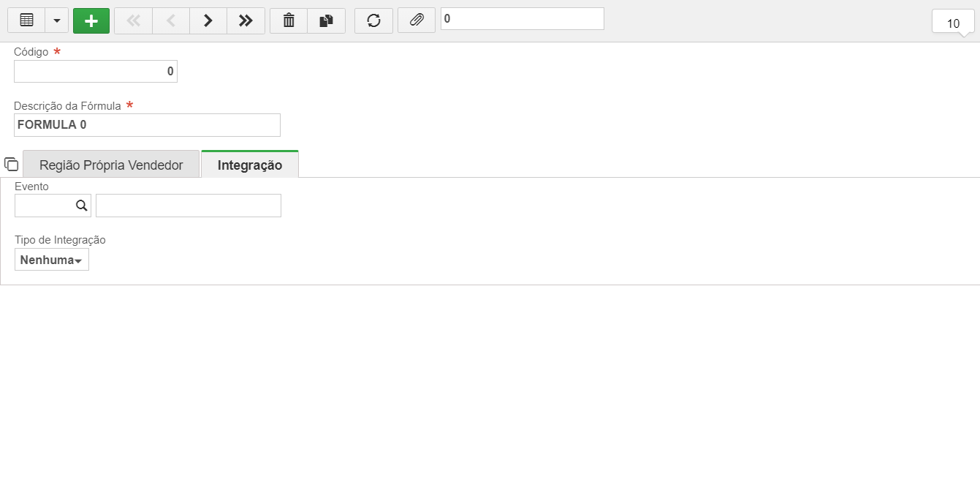Open Tipo de Integração Nenhuma dropdown
The image size is (980, 485).
pos(52,260)
